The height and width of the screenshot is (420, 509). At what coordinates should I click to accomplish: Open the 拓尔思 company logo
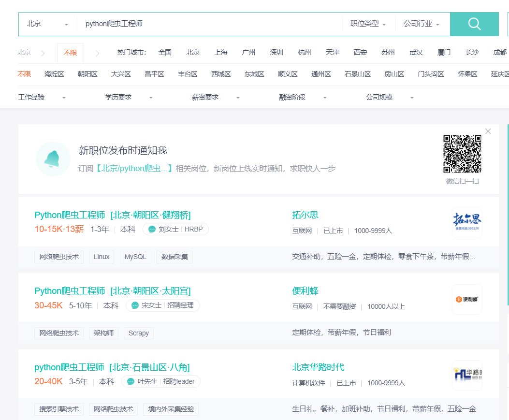[467, 223]
